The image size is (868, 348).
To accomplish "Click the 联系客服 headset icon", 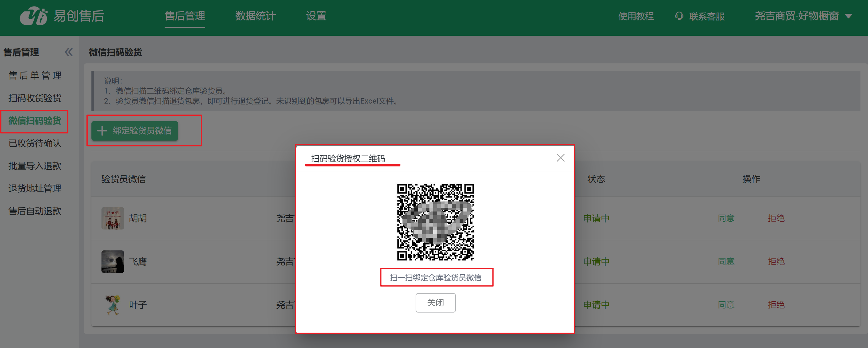I will coord(679,16).
